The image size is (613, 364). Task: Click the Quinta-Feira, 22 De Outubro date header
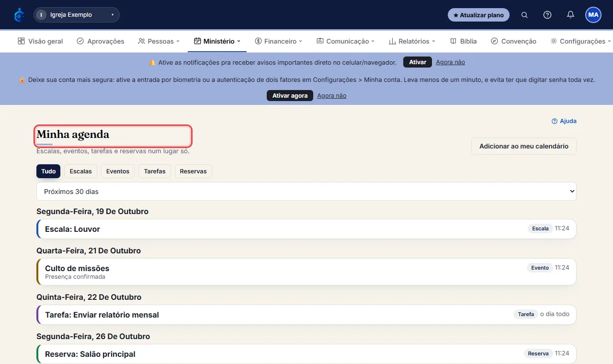point(89,297)
